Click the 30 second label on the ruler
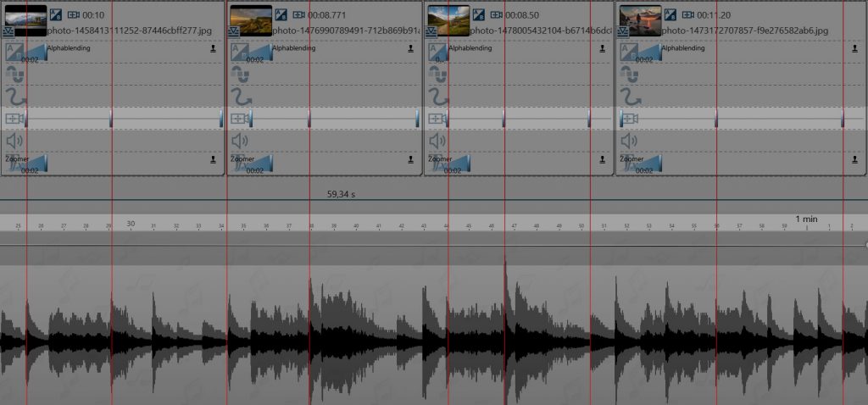This screenshot has height=405, width=868. pos(131,224)
